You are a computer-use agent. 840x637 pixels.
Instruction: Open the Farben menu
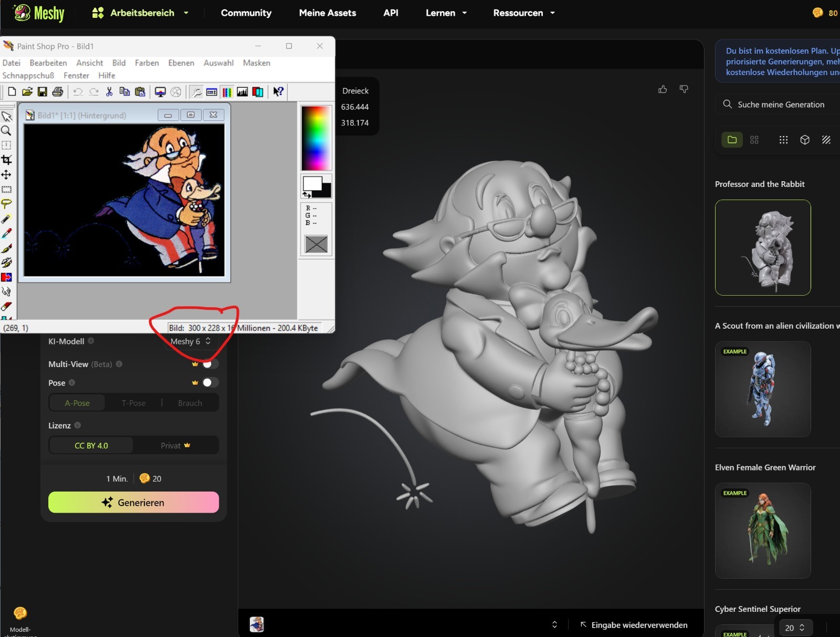pyautogui.click(x=146, y=62)
